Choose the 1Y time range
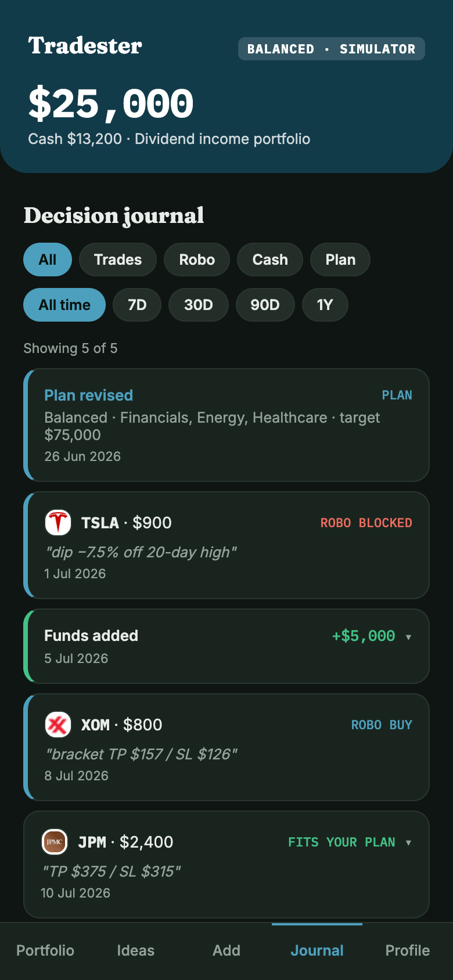The image size is (453, 980). pos(325,305)
